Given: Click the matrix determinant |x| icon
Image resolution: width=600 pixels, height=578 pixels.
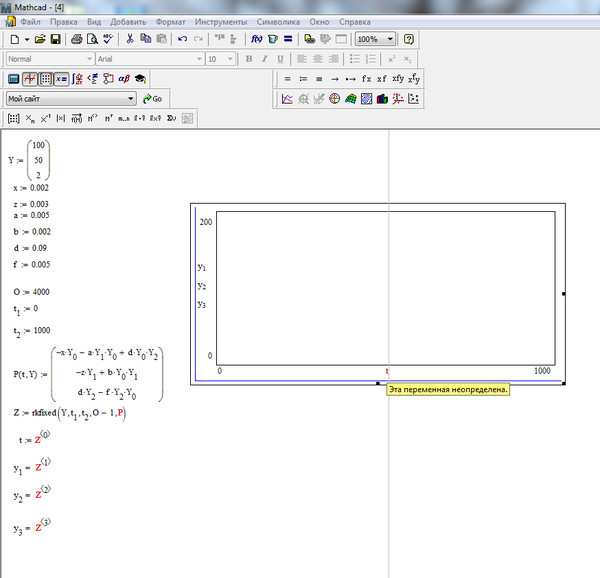Looking at the screenshot, I should [60, 119].
